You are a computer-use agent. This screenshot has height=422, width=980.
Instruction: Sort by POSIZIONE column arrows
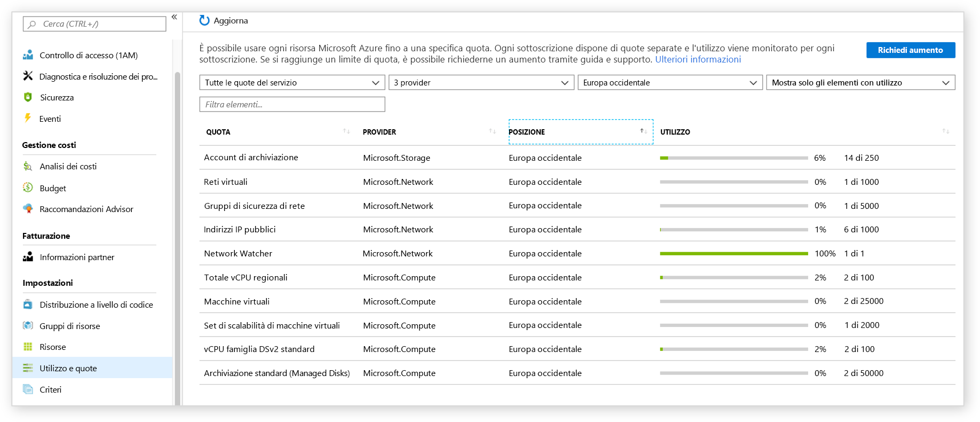643,131
